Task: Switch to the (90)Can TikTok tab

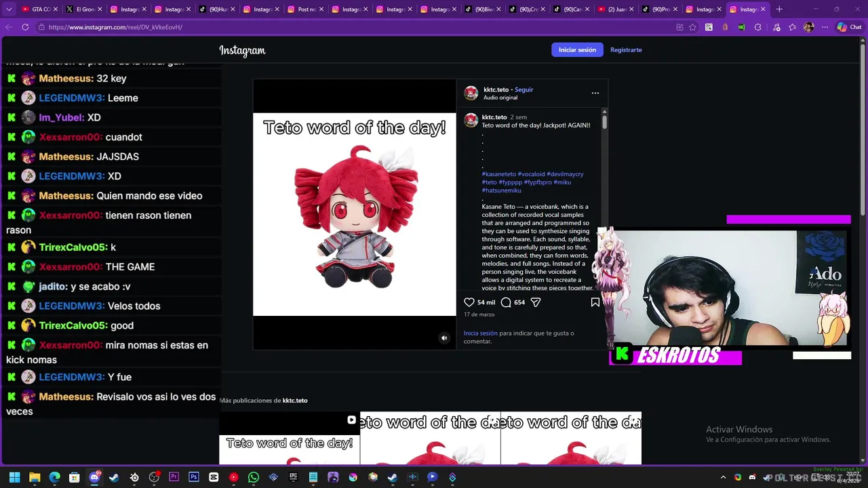Action: (570, 9)
